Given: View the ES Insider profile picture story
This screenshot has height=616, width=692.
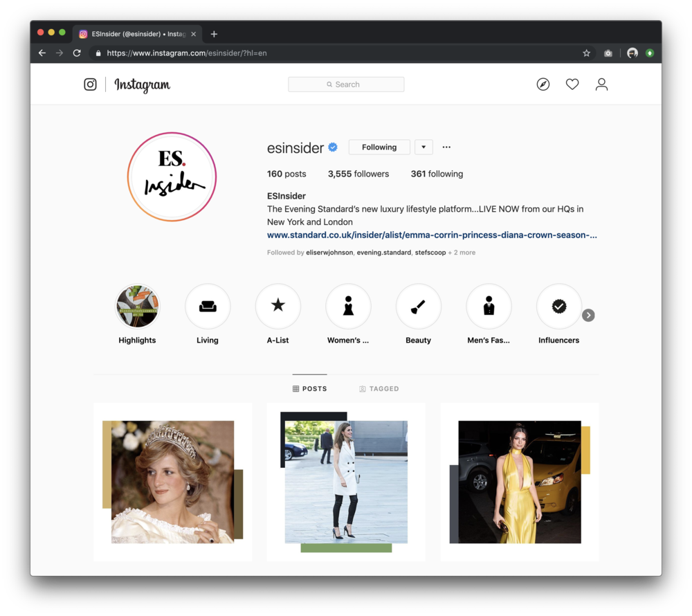Looking at the screenshot, I should pos(172,177).
